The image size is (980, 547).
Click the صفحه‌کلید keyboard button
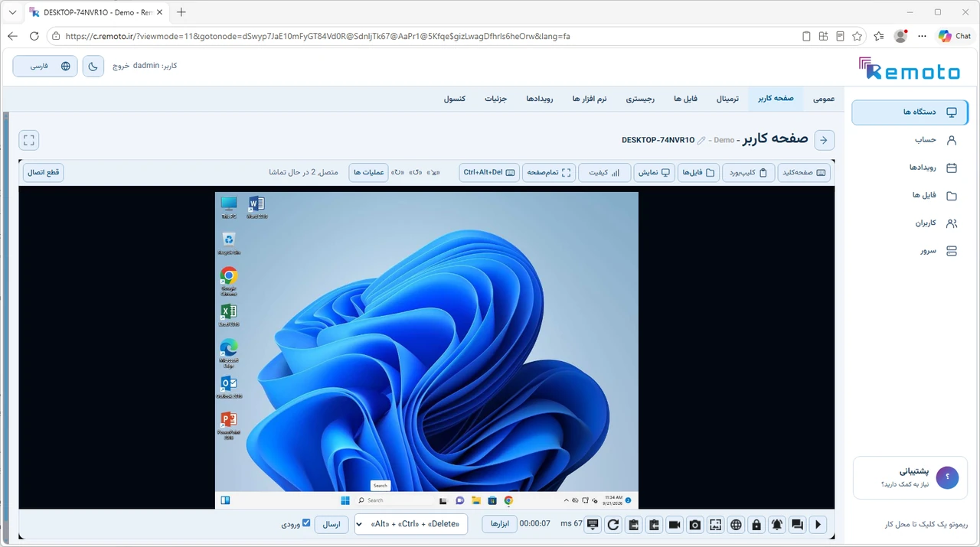(x=804, y=173)
